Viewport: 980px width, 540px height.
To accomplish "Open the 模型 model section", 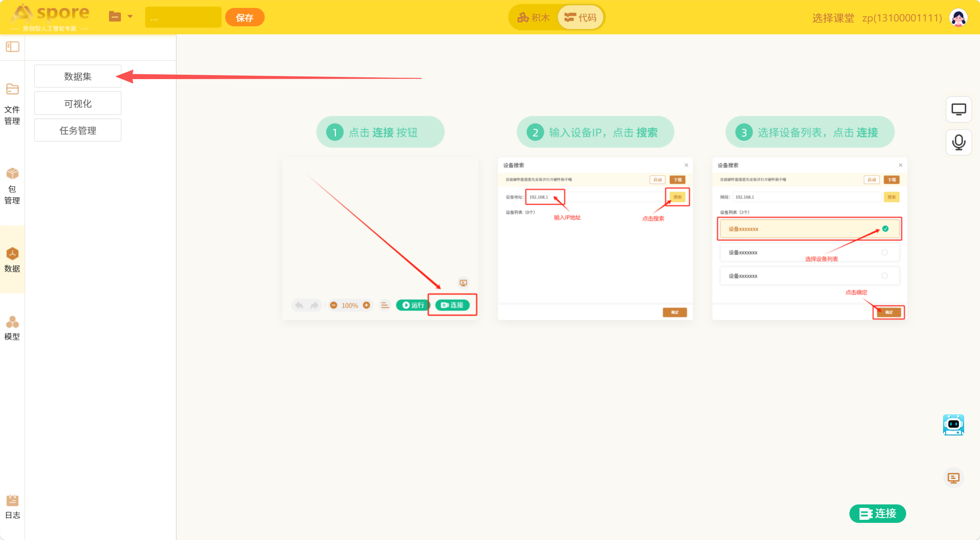I will click(x=12, y=328).
